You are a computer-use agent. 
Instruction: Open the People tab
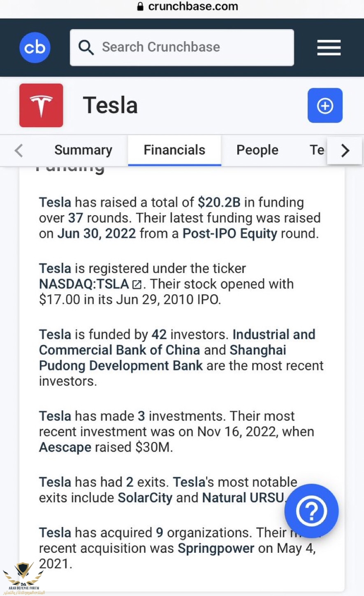click(x=257, y=150)
